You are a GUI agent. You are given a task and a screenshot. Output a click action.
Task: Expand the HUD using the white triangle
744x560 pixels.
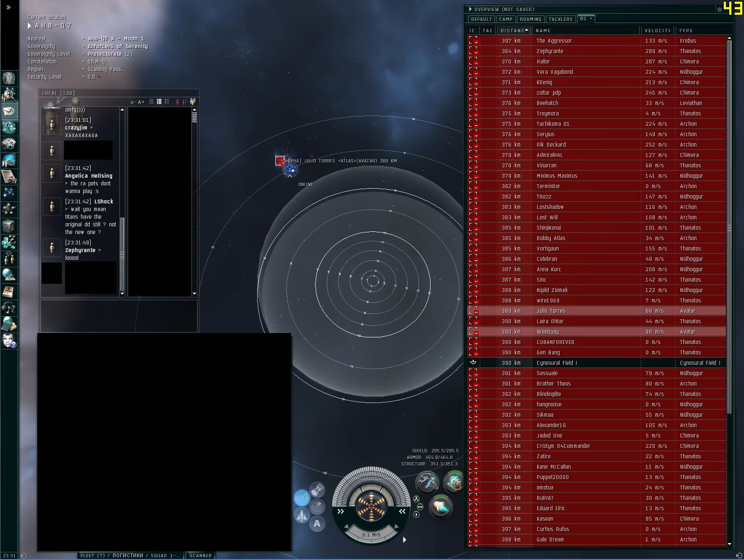(404, 540)
